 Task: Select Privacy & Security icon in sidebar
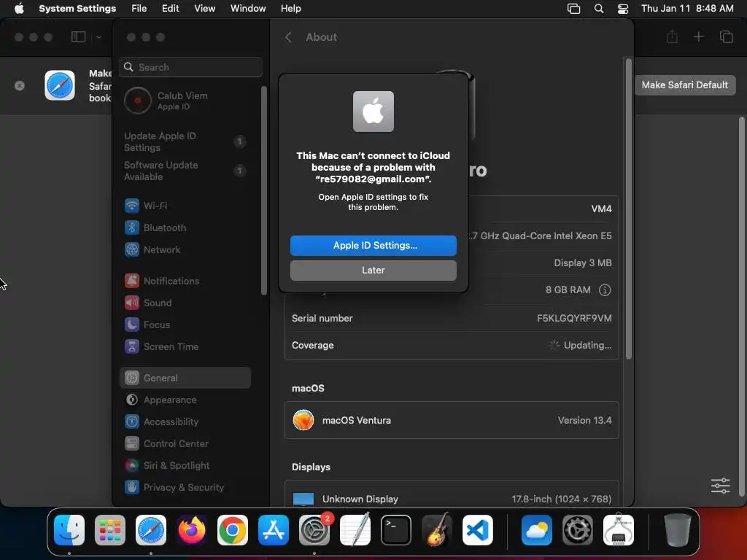132,488
